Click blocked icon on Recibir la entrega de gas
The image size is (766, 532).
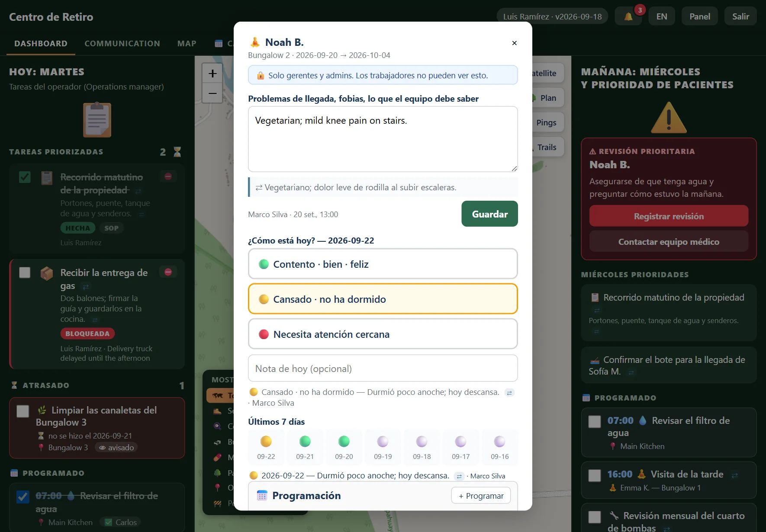tap(168, 272)
